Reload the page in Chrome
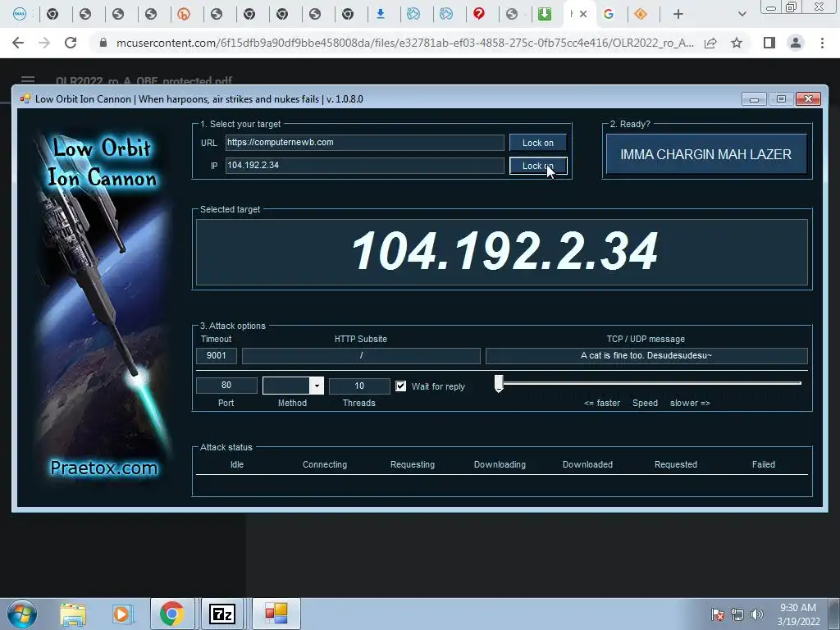The width and height of the screenshot is (840, 630). coord(71,43)
